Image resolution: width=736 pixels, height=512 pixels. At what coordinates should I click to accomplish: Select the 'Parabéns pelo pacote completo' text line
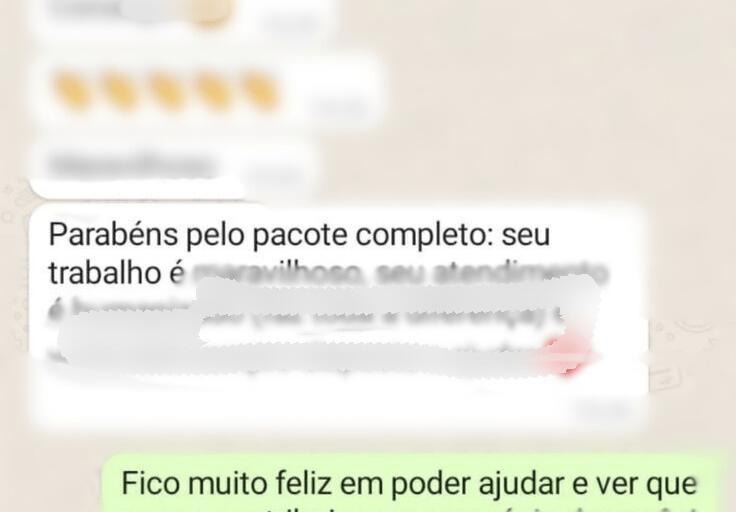coord(299,234)
